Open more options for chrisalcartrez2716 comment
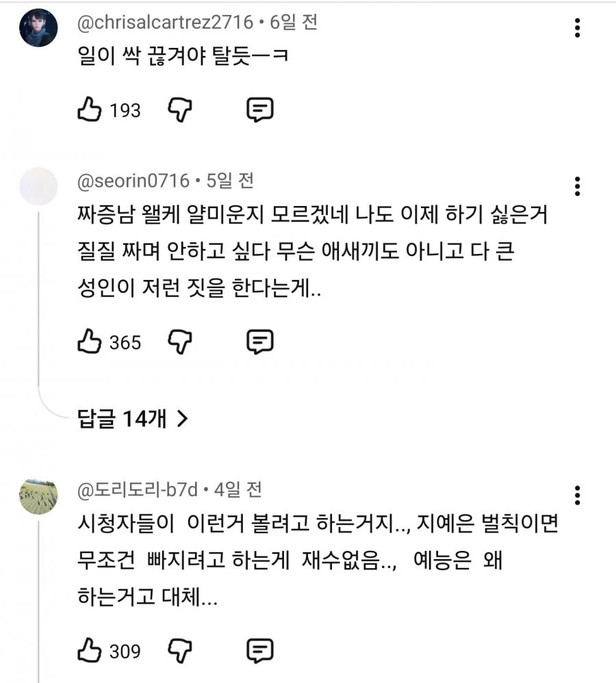The image size is (616, 683). tap(577, 28)
